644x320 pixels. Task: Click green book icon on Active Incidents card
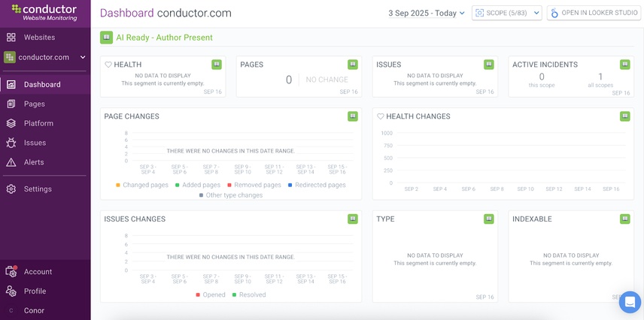pyautogui.click(x=624, y=65)
